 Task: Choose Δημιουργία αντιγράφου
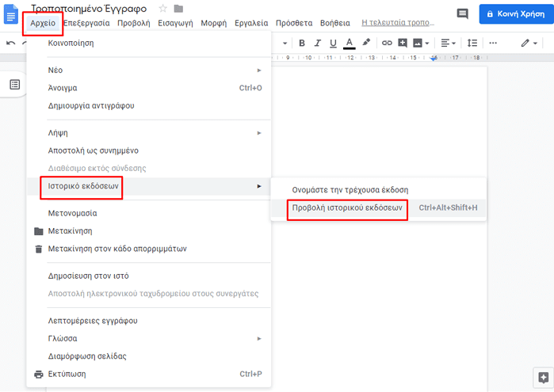[149, 105]
